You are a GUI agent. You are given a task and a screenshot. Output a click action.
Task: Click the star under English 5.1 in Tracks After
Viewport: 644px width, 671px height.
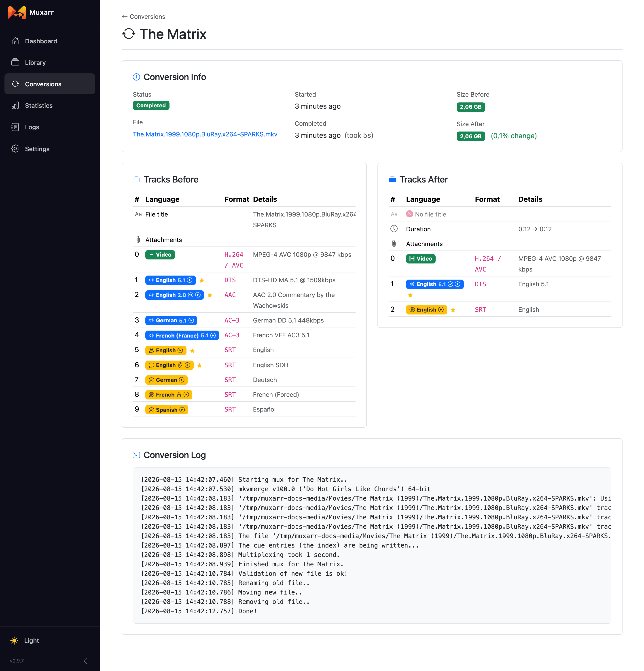pos(410,295)
